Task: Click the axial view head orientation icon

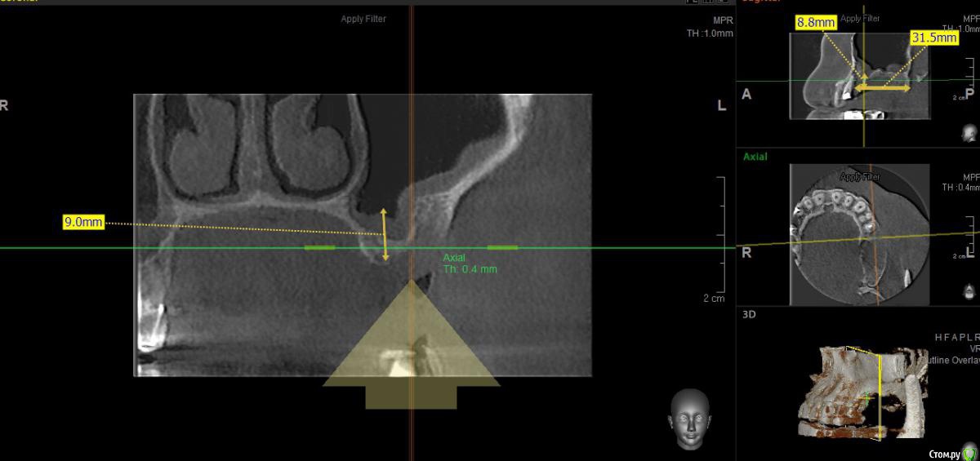Action: [x=969, y=291]
